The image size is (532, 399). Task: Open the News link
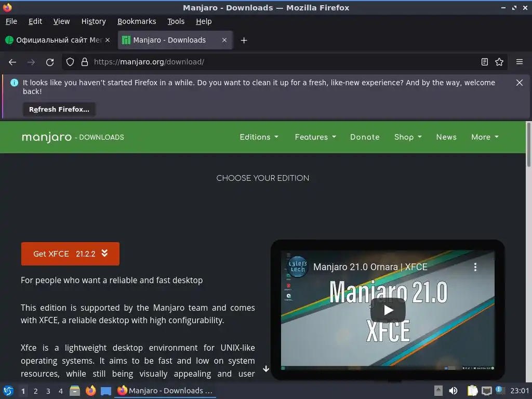pos(446,137)
